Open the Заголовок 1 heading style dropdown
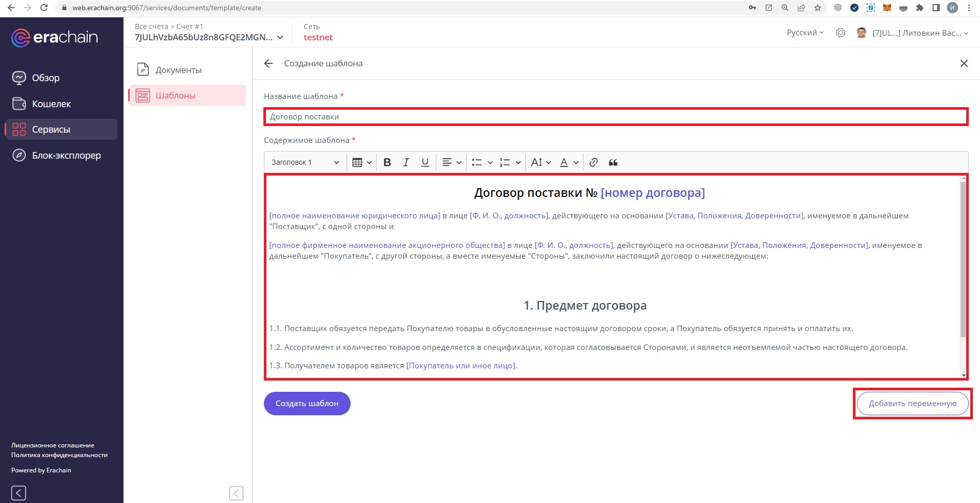 coord(304,162)
